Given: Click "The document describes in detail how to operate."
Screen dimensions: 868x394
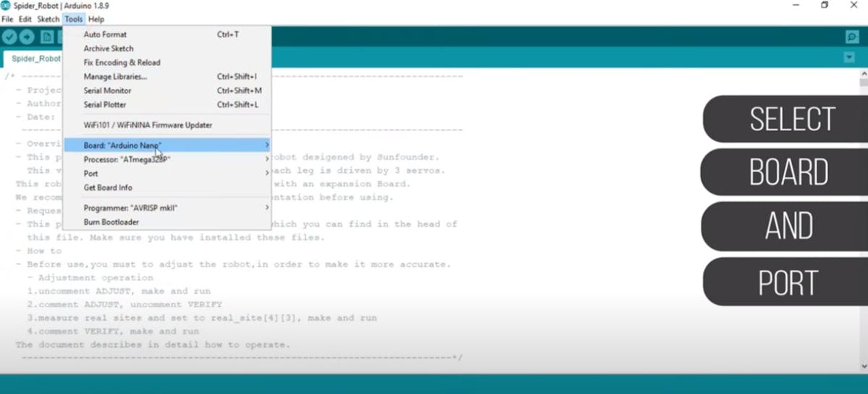Looking at the screenshot, I should [x=153, y=345].
